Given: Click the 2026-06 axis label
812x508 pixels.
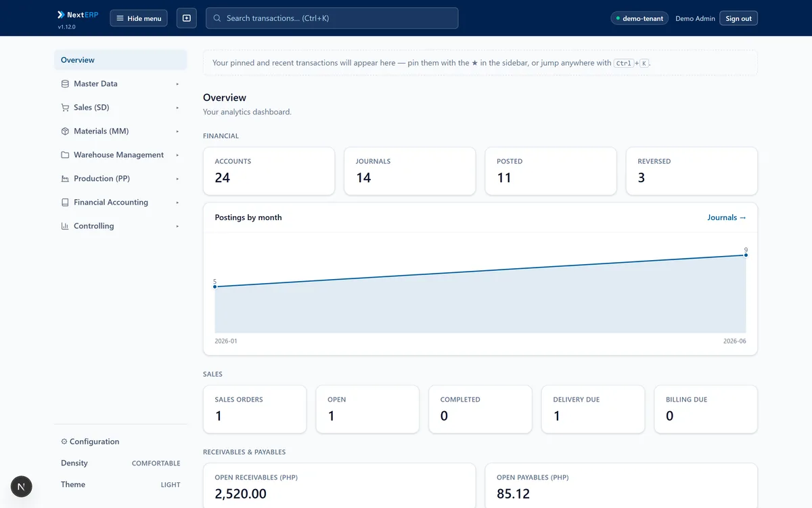Looking at the screenshot, I should coord(734,341).
